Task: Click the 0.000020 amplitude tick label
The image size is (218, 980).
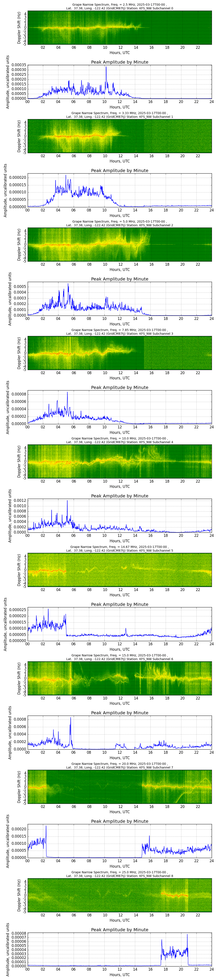Action: (17, 178)
